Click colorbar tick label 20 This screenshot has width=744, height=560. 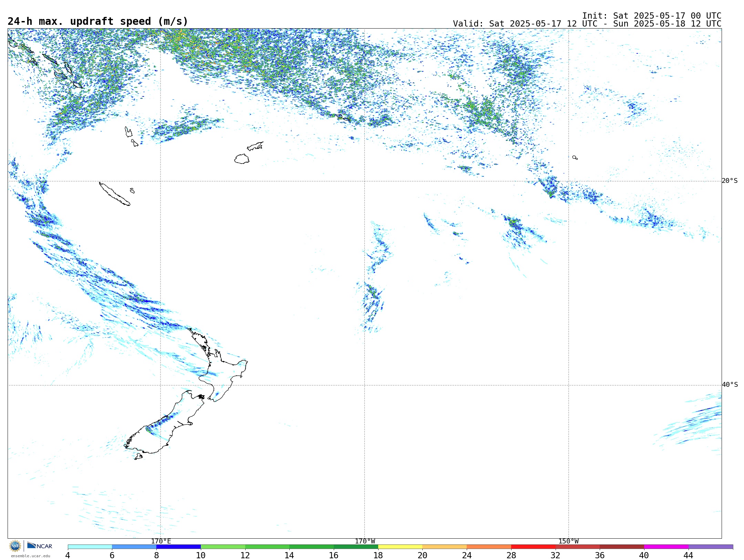coord(423,555)
